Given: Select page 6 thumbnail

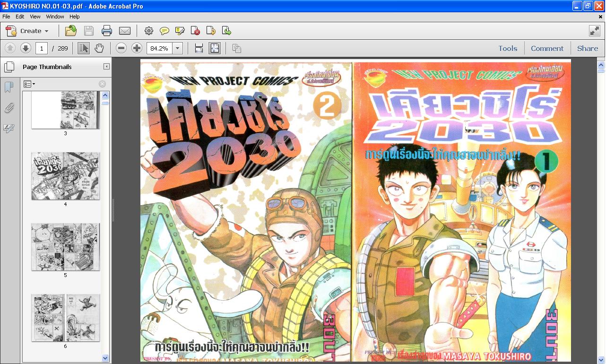Looking at the screenshot, I should [x=65, y=318].
